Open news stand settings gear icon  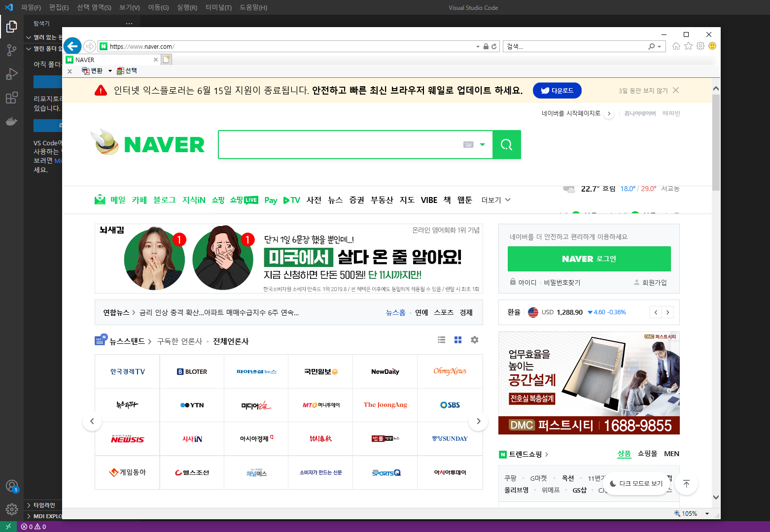tap(474, 340)
